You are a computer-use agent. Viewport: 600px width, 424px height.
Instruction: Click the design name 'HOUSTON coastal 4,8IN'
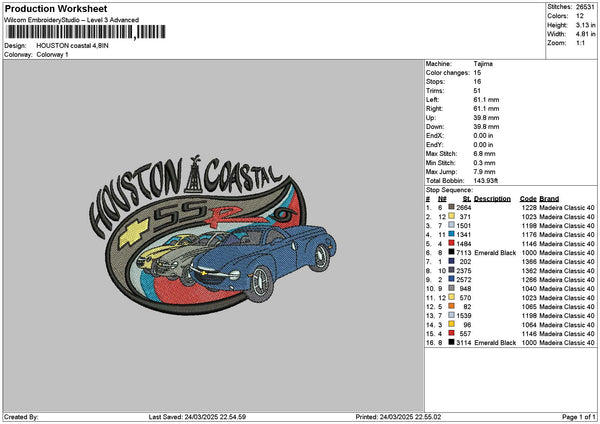tap(72, 46)
